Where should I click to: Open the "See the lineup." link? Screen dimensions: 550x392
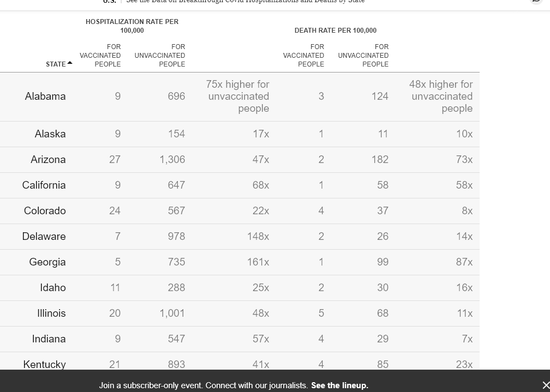339,385
